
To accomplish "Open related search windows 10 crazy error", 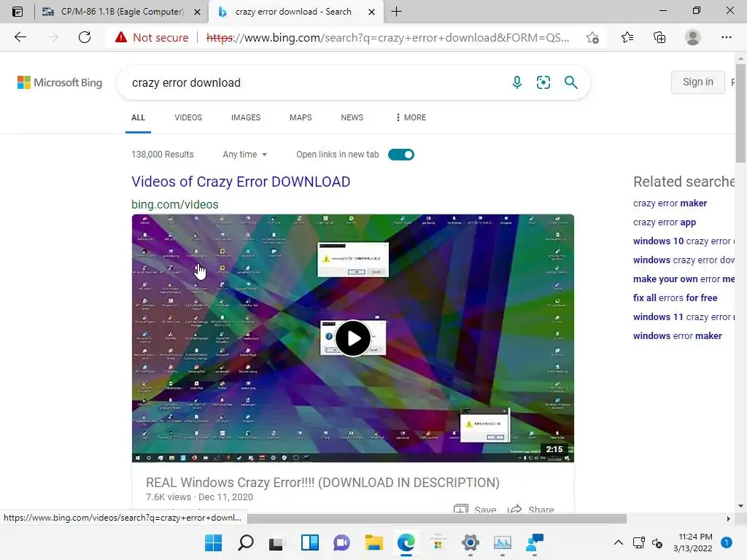I will tap(684, 241).
